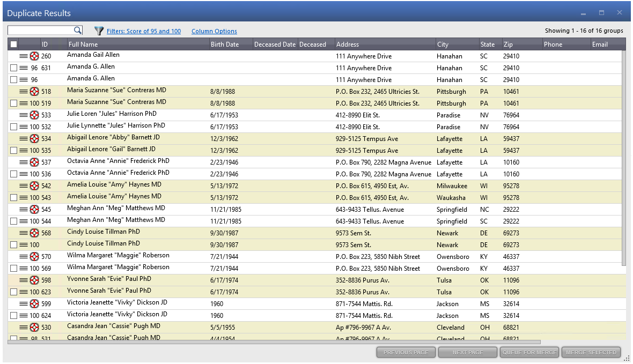Image resolution: width=633 pixels, height=364 pixels.
Task: Click the funnel filter icon
Action: [x=99, y=31]
